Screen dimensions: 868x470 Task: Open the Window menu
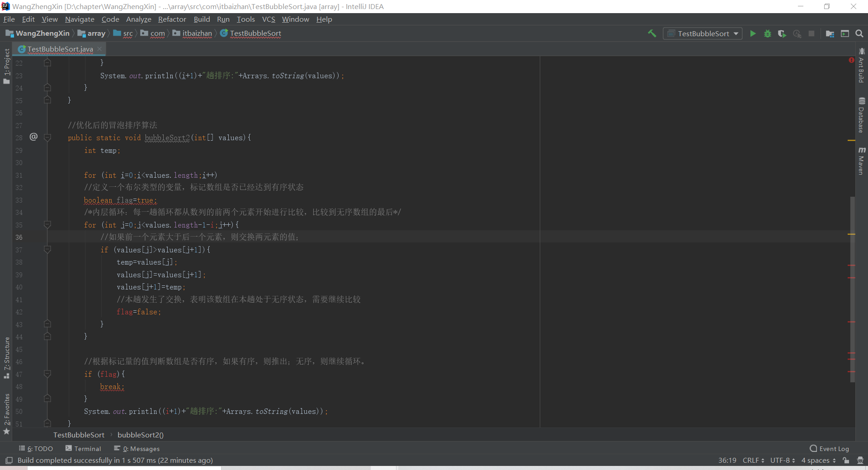click(x=295, y=19)
